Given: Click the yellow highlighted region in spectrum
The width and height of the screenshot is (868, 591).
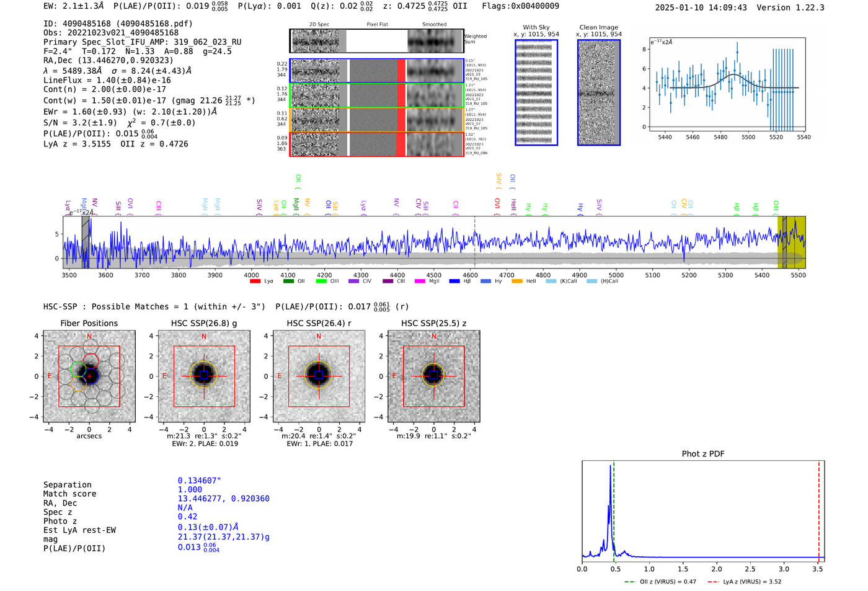Looking at the screenshot, I should tap(791, 242).
